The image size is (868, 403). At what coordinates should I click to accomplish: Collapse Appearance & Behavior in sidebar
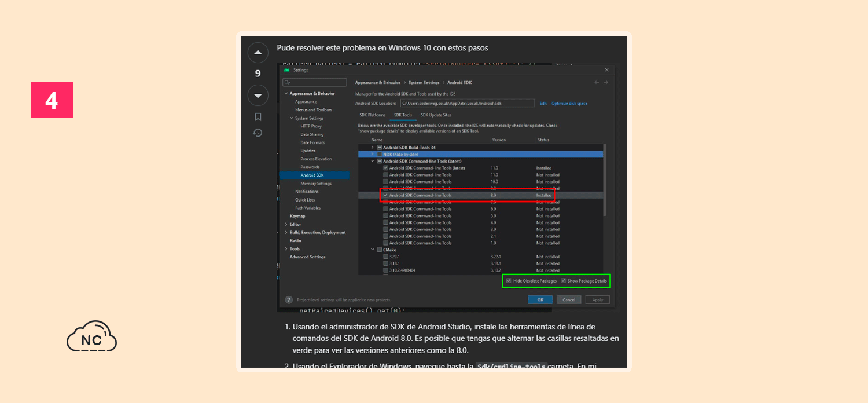coord(286,94)
